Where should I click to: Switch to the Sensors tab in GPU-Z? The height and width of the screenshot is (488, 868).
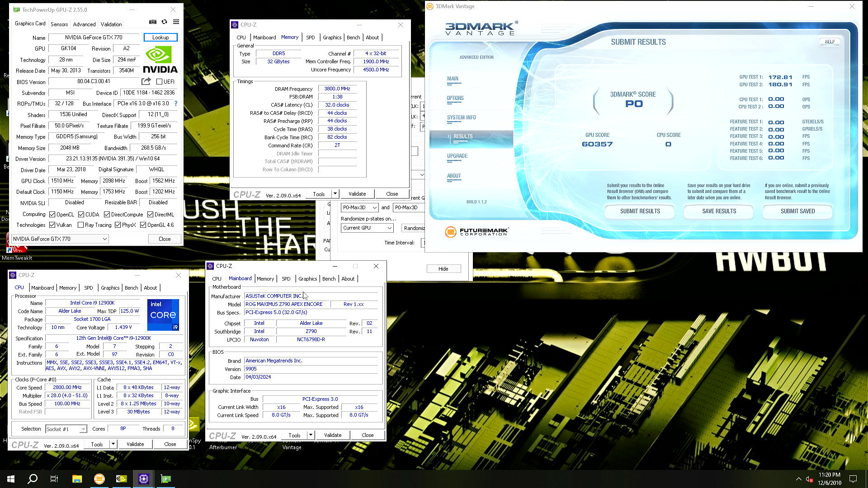59,24
